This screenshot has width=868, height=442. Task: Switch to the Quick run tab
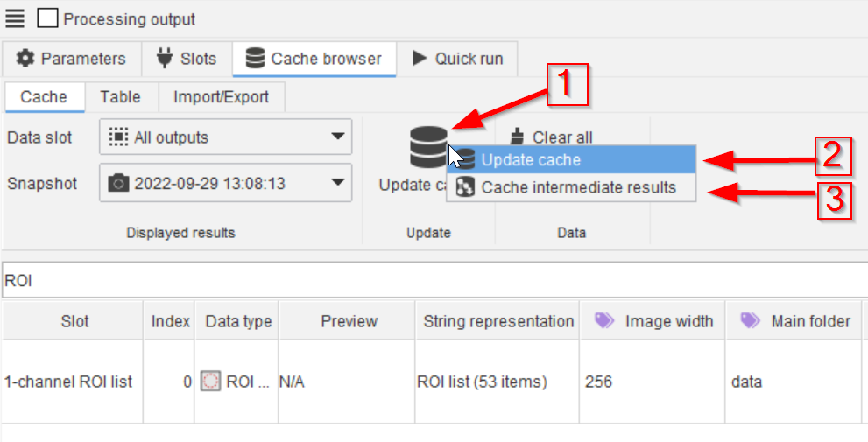(x=457, y=59)
